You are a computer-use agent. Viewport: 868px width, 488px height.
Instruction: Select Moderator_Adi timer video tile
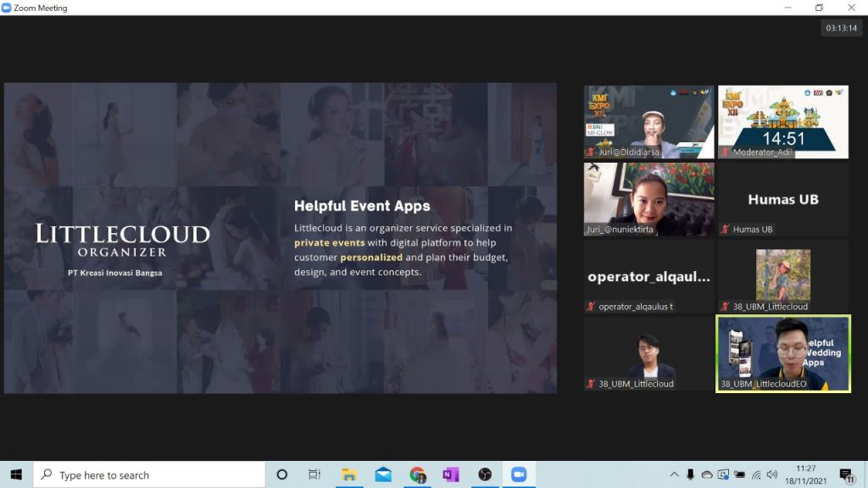tap(783, 122)
